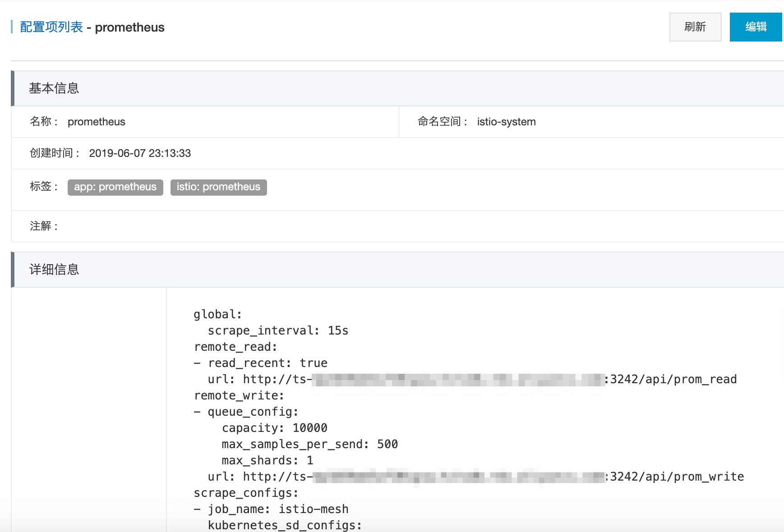This screenshot has width=784, height=532.
Task: Click the remote_read: config line
Action: (235, 347)
